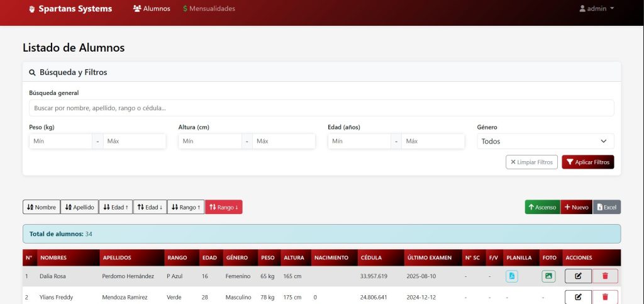Screen dimensions: 644x304
Task: Click the edit icon for Dalia Rosa
Action: click(x=578, y=276)
